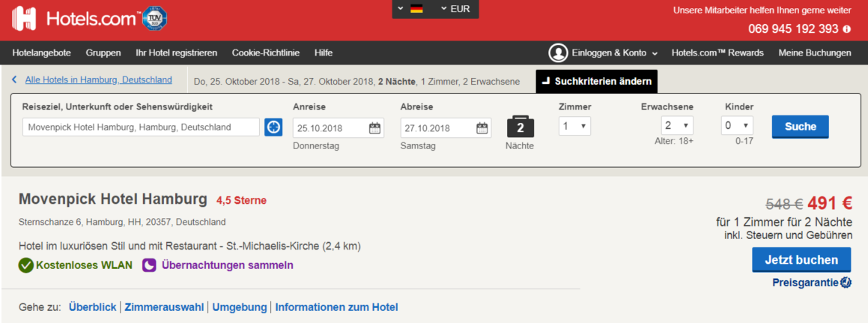The width and height of the screenshot is (868, 323).
Task: Click the suitcase nights icon
Action: click(x=520, y=127)
